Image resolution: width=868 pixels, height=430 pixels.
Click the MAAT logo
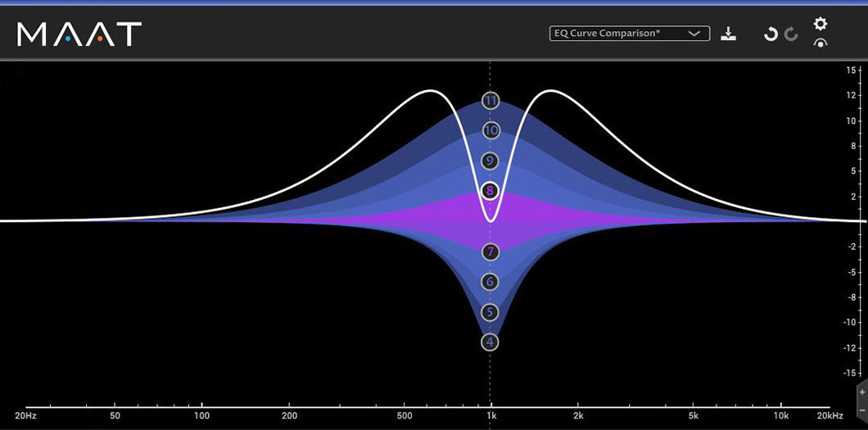[79, 34]
